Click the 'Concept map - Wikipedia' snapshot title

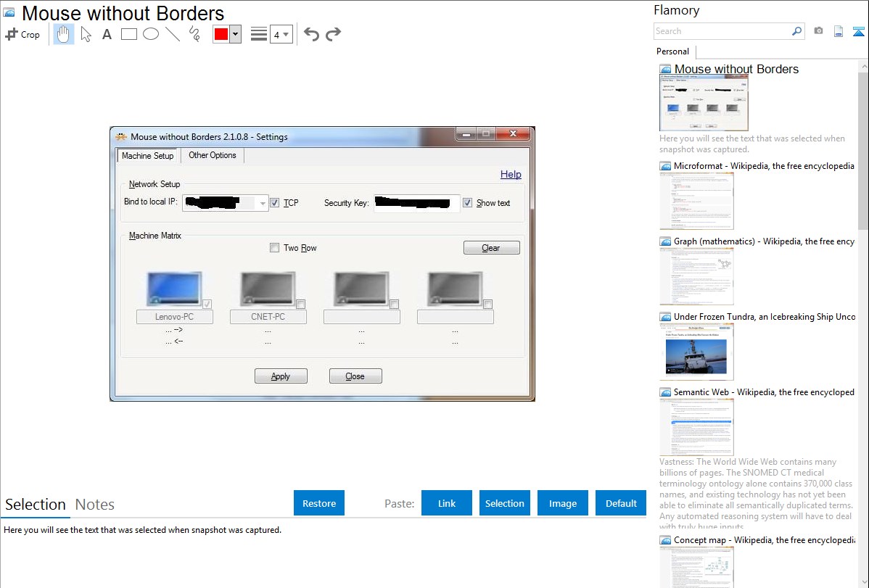(765, 539)
